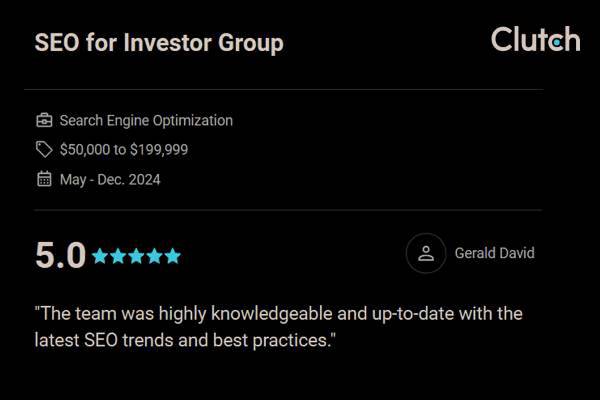Select the third rating star
The image size is (600, 400).
pos(136,256)
